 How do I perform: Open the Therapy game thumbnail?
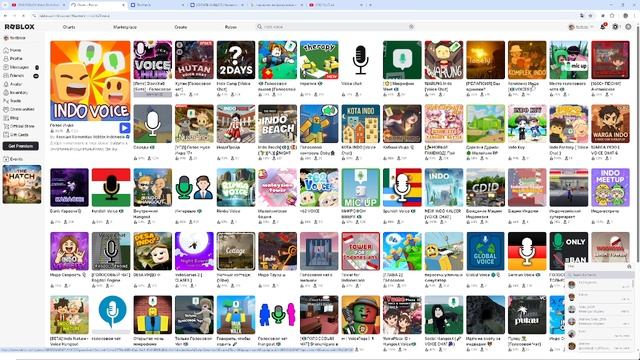pos(319,60)
